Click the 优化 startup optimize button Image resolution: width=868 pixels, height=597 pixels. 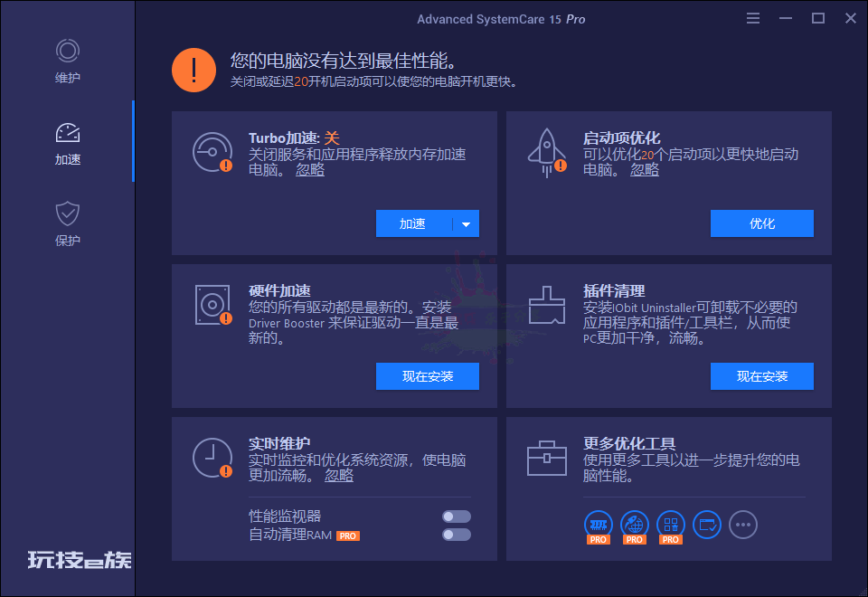pyautogui.click(x=761, y=223)
